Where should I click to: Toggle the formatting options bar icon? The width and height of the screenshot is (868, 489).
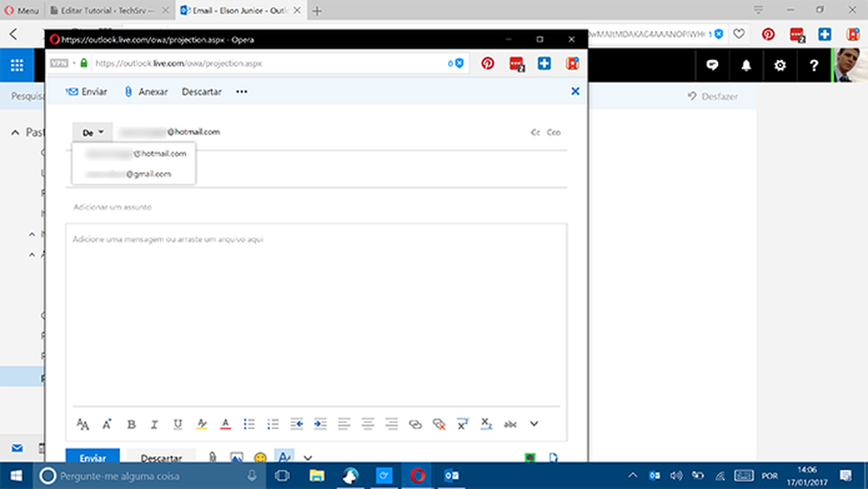tap(284, 457)
